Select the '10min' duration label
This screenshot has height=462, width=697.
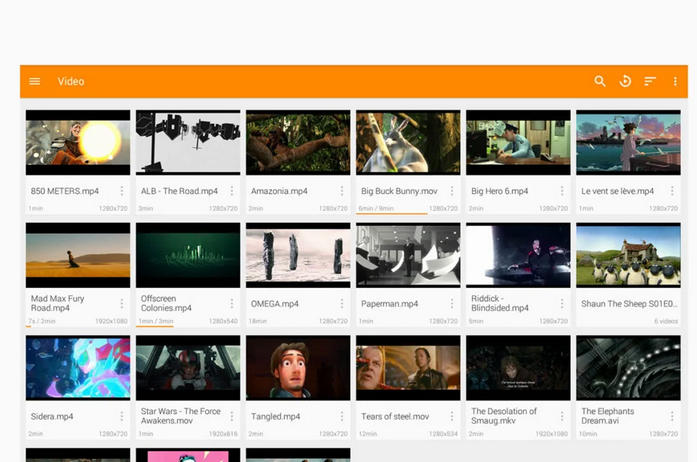[588, 434]
